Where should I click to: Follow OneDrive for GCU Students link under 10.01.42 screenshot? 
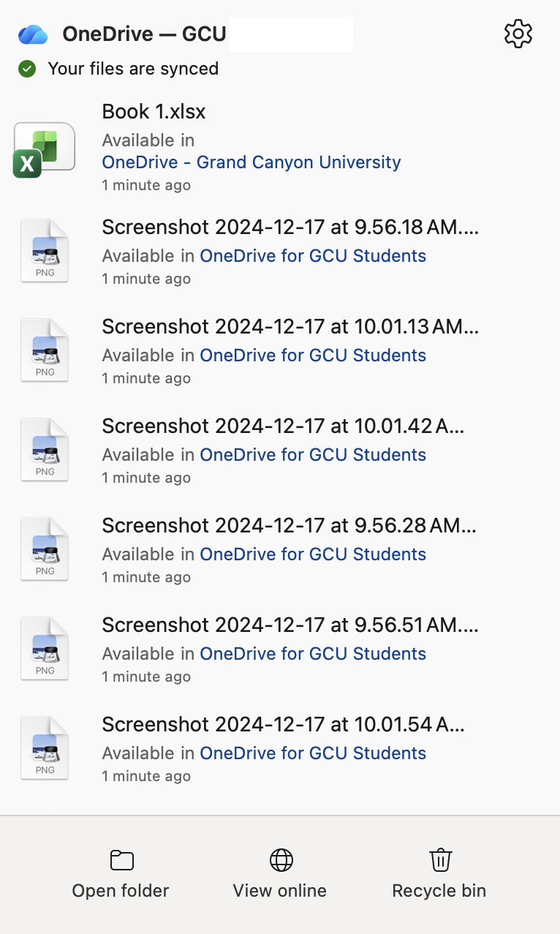313,455
